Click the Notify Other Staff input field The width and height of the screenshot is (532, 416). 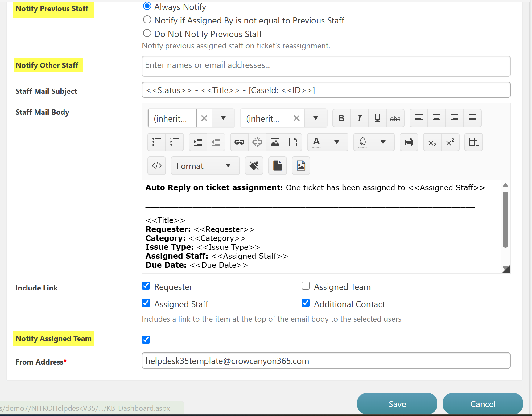pyautogui.click(x=326, y=66)
